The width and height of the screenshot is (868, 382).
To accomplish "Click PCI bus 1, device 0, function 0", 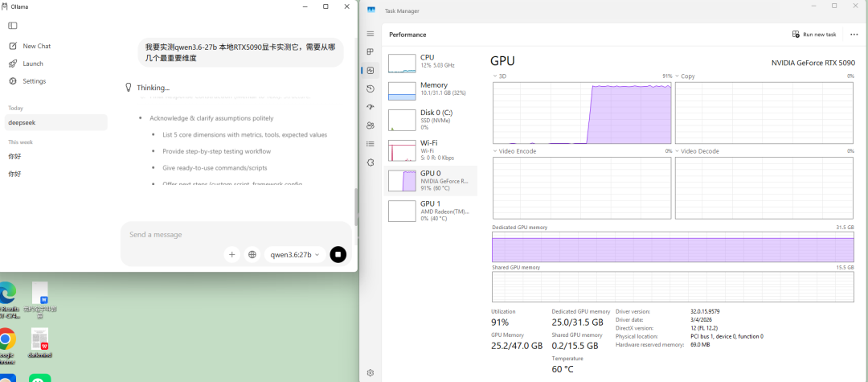I will tap(727, 336).
